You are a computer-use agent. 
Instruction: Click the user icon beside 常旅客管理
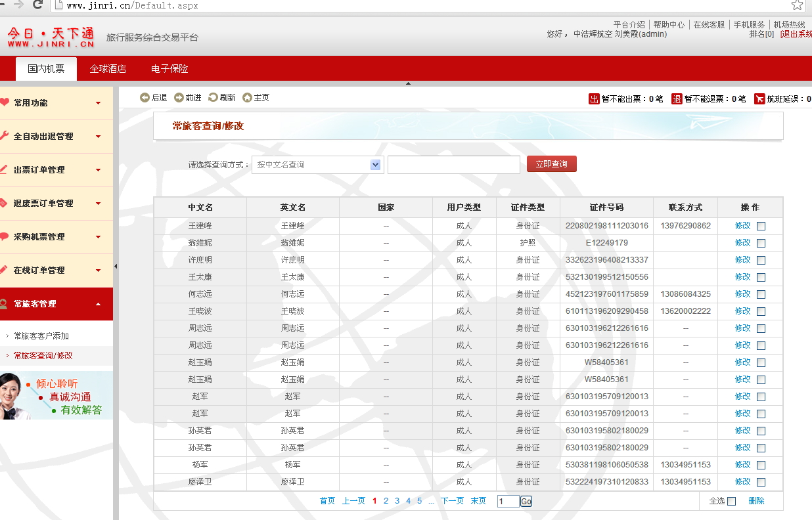click(4, 303)
